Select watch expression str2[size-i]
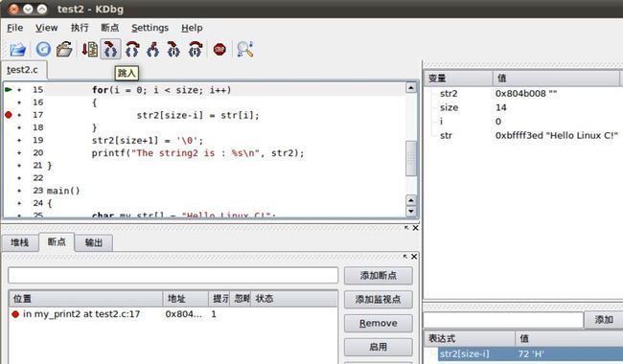623x364 pixels. [x=530, y=353]
